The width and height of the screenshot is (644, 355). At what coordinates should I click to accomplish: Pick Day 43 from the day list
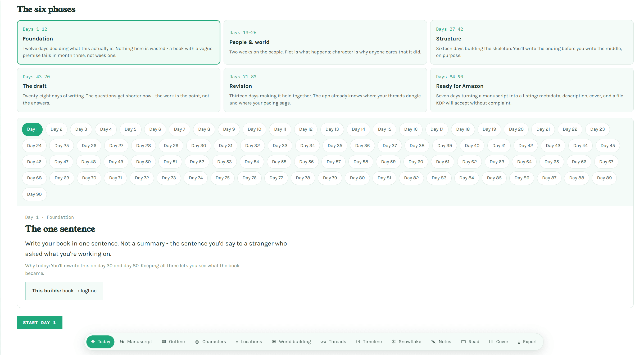coord(553,146)
